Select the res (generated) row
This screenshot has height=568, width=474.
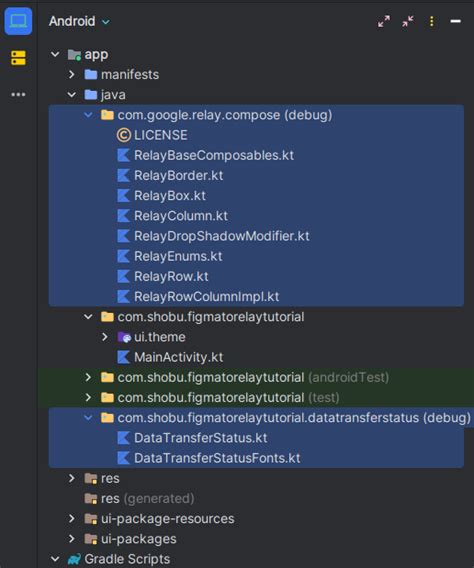click(x=256, y=499)
